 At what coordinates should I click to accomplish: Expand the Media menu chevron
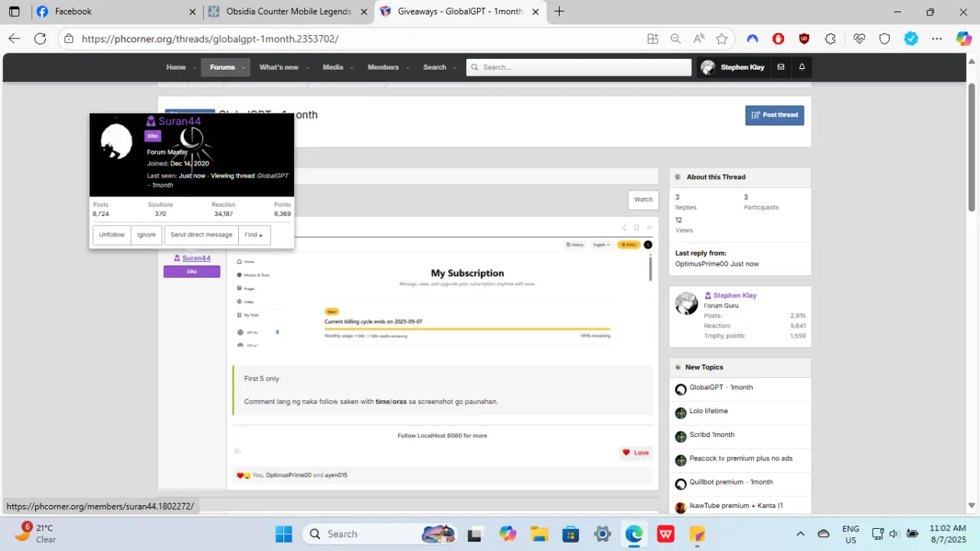tap(351, 67)
